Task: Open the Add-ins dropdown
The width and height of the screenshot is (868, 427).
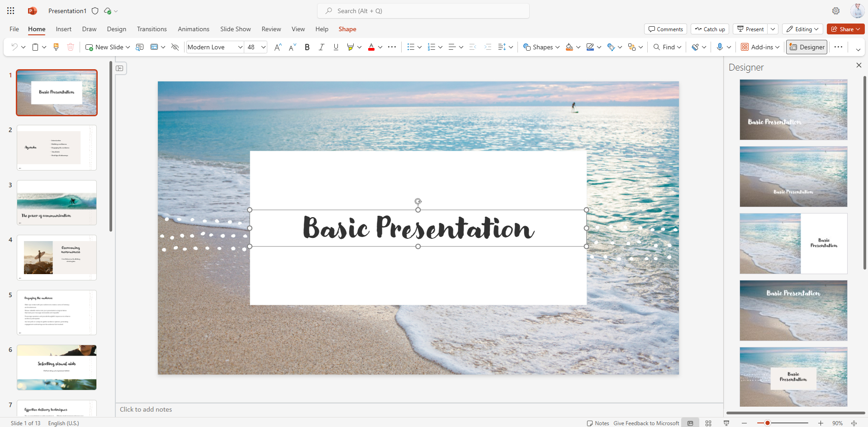Action: [760, 47]
